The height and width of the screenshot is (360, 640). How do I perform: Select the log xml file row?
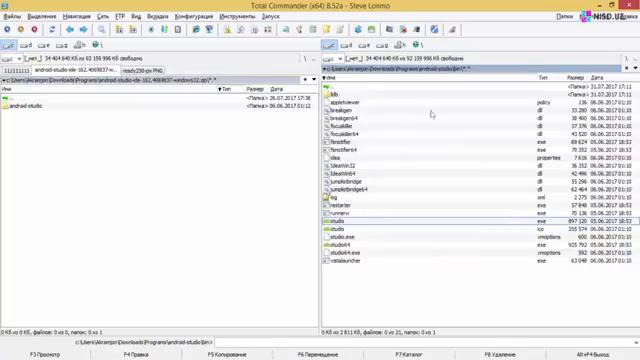tap(480, 198)
